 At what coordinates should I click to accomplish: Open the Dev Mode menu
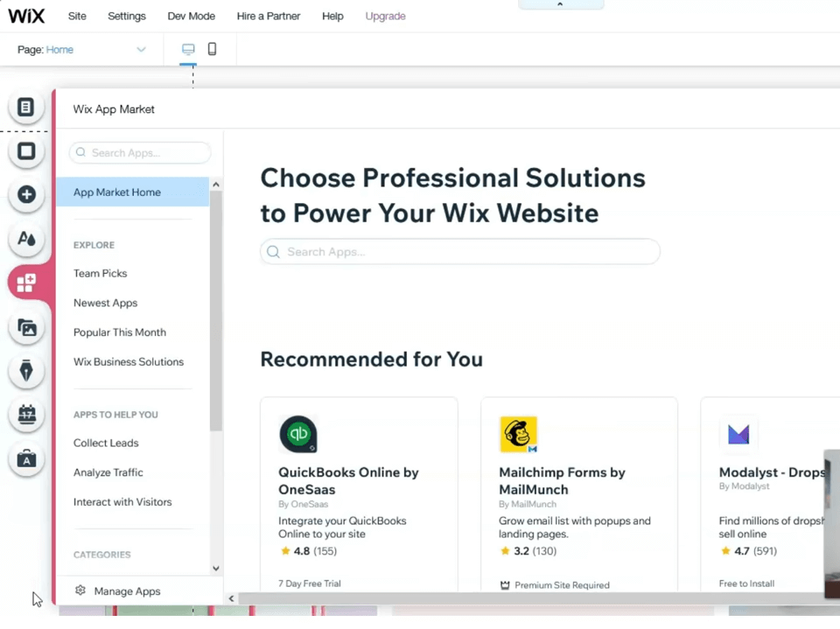pyautogui.click(x=192, y=16)
